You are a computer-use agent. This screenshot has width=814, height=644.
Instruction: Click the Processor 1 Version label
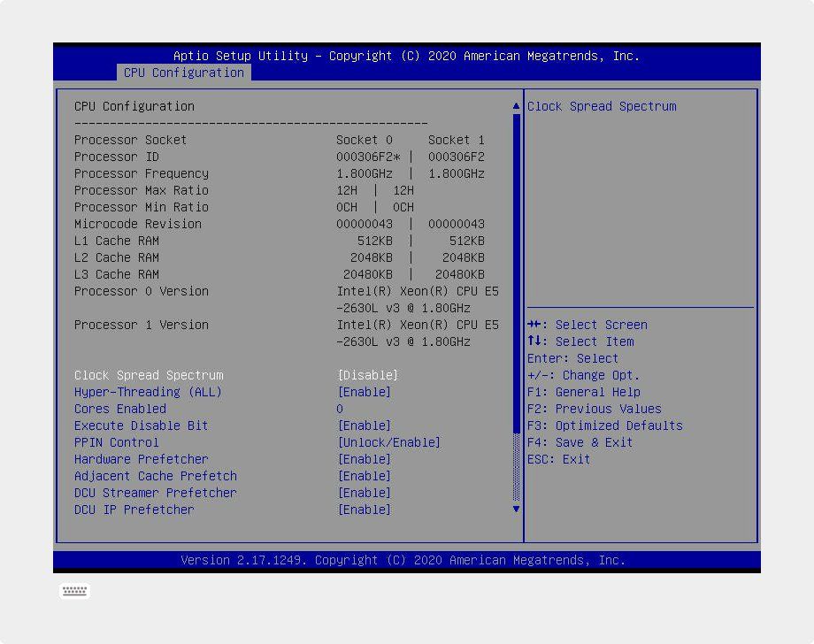click(x=142, y=325)
